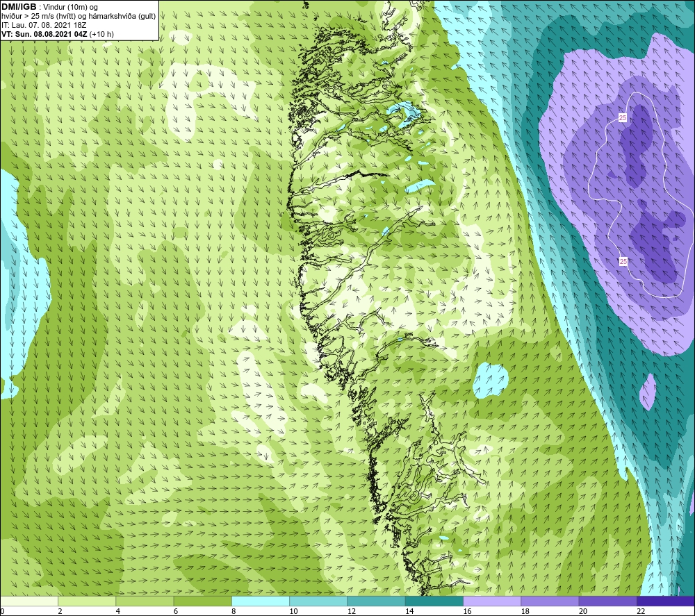Click the turquoise 10–12 legend swatch
The image size is (695, 616).
tap(318, 601)
